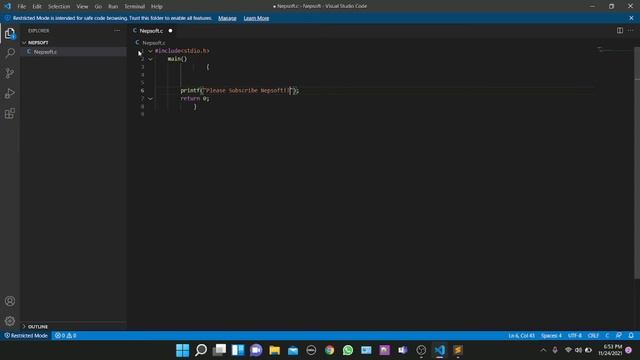Viewport: 640px width, 360px height.
Task: Open the taskbar clock and date
Action: tap(610, 350)
